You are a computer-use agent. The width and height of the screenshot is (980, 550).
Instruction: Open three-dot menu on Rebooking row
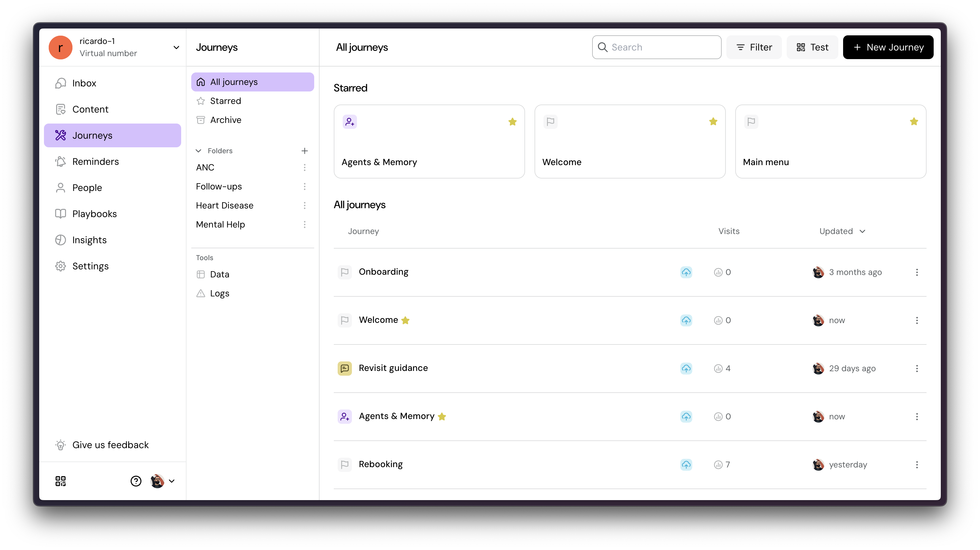[x=917, y=464]
